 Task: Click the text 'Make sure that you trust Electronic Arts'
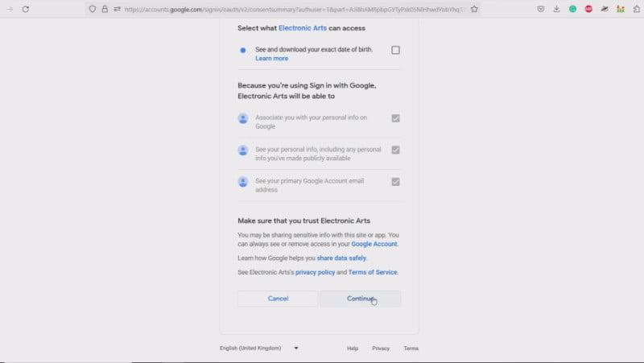click(304, 221)
